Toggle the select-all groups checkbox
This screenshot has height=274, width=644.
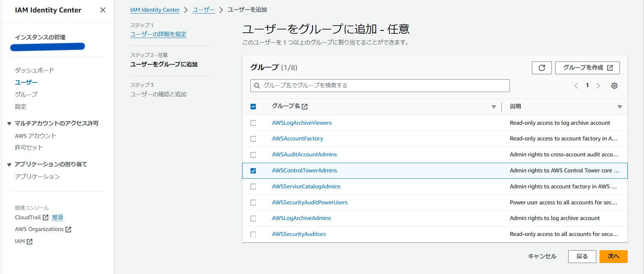[x=253, y=107]
